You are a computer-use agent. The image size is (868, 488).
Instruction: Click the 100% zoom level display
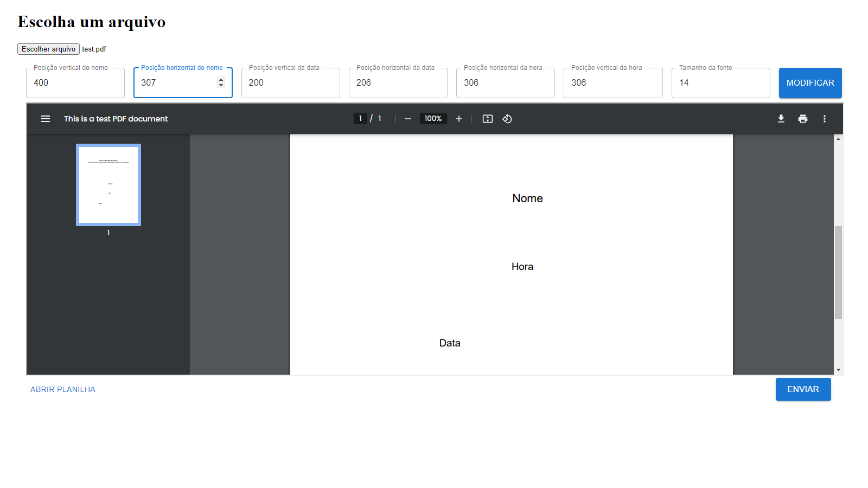coord(433,118)
